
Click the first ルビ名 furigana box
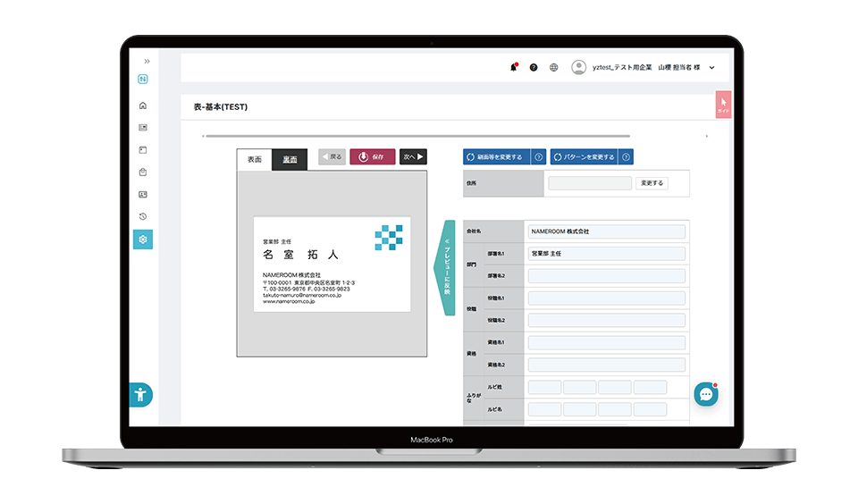[544, 409]
